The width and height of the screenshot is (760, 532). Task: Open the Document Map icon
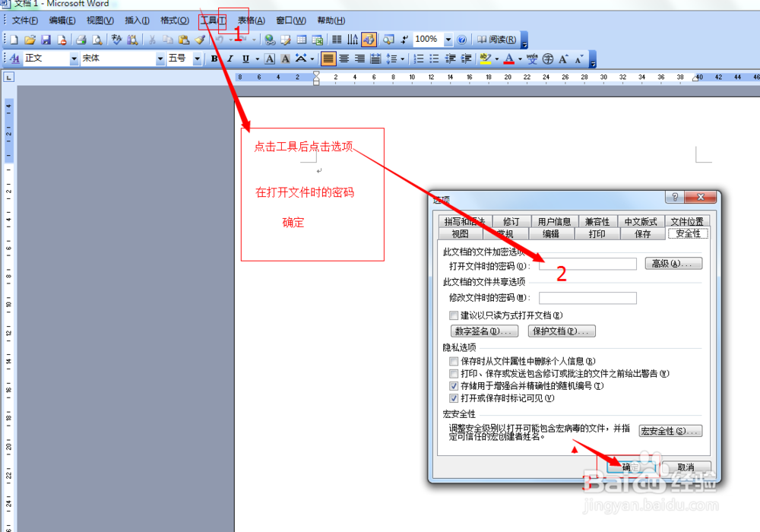point(388,40)
